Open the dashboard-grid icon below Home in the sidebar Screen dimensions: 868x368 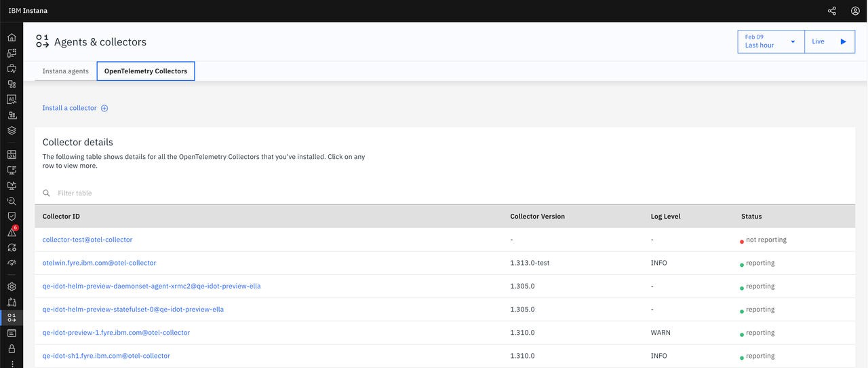pos(12,53)
